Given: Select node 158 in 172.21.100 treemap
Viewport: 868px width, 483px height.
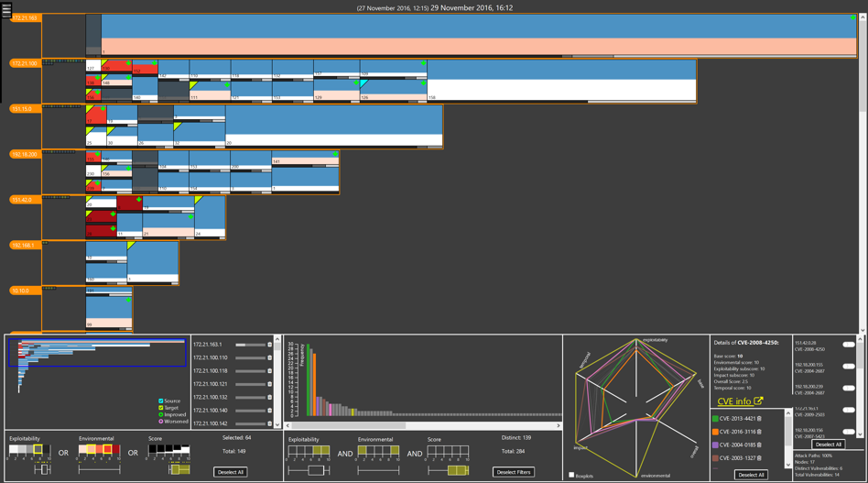Looking at the screenshot, I should tap(562, 81).
